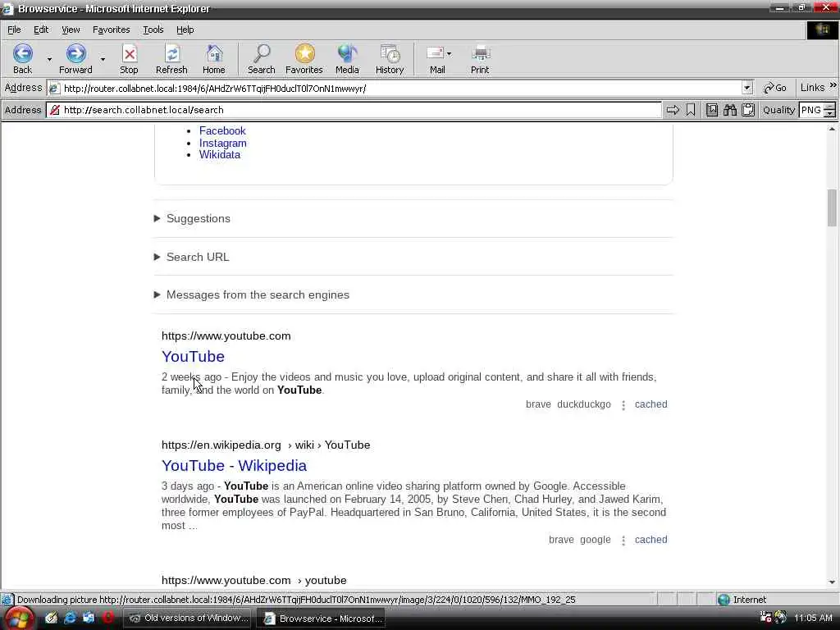This screenshot has width=840, height=630.
Task: Open the Browservice bookmarks book icon
Action: coord(712,110)
